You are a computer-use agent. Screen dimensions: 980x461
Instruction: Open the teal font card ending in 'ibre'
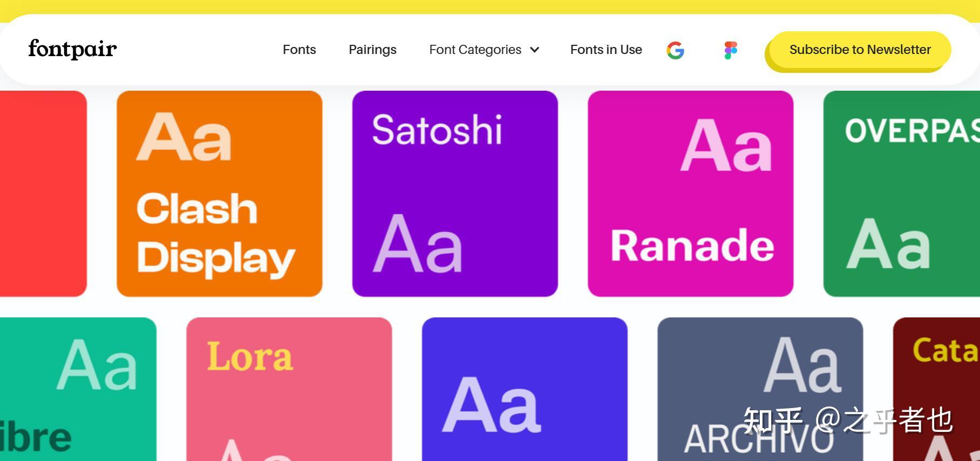click(x=78, y=389)
